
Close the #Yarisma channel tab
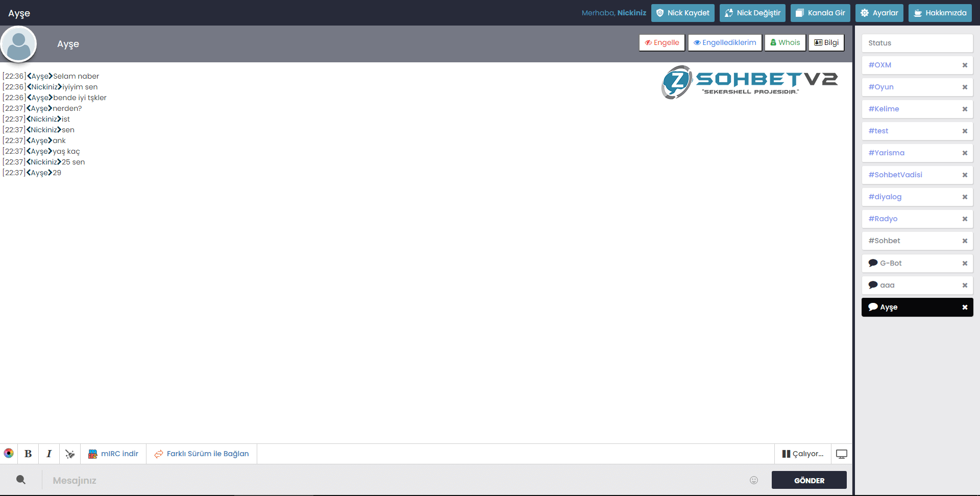pos(965,153)
